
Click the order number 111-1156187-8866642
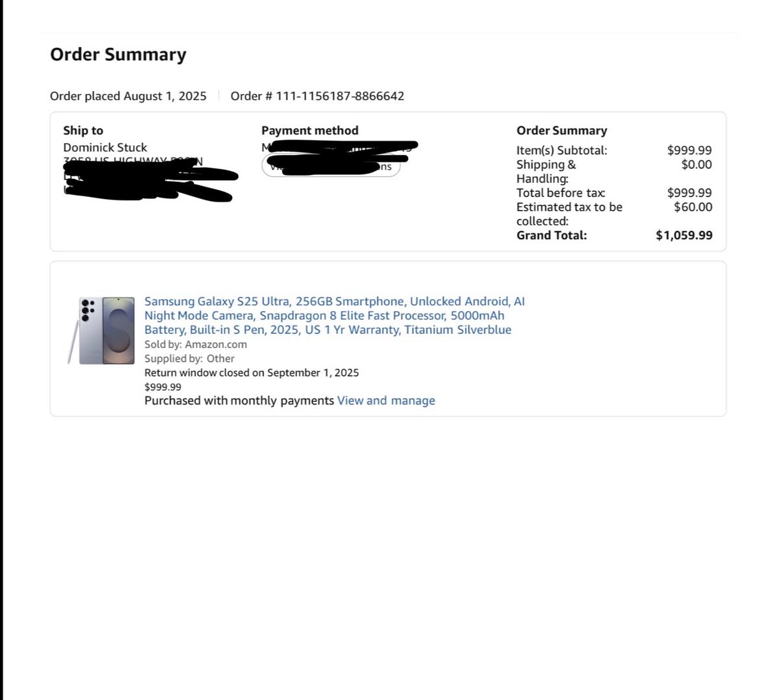(340, 96)
